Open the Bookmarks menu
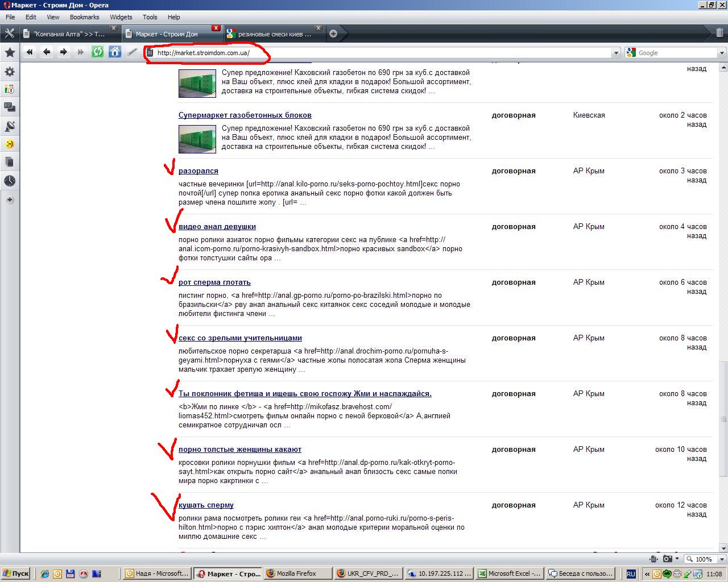Image resolution: width=728 pixels, height=582 pixels. (84, 17)
